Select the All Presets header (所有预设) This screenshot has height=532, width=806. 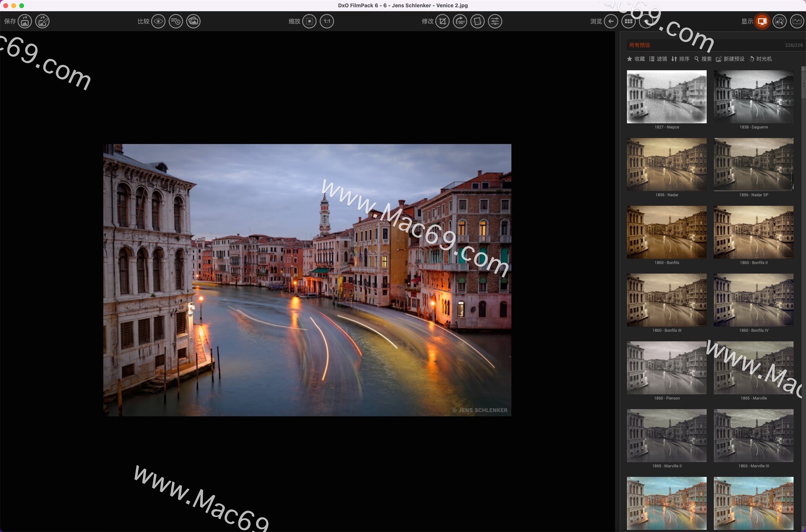(x=639, y=45)
